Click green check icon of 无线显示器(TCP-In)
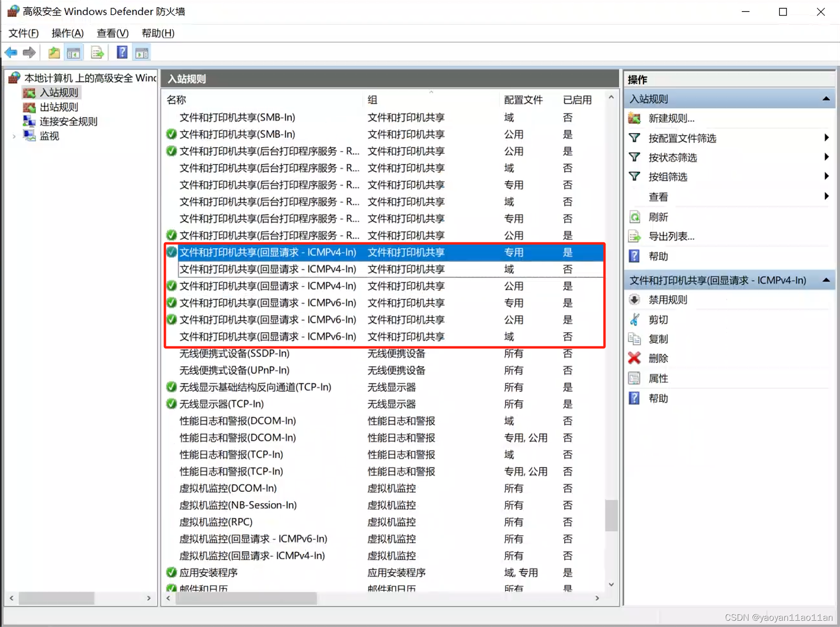This screenshot has height=627, width=840. (171, 403)
